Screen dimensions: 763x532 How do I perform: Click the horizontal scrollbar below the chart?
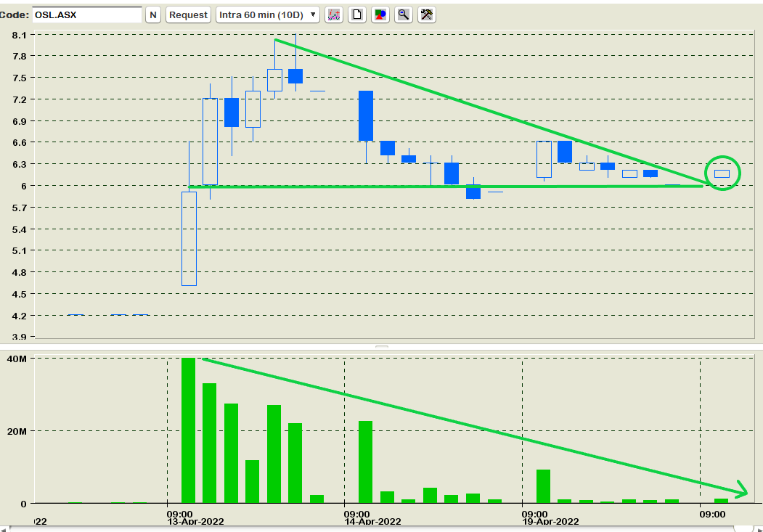click(382, 528)
